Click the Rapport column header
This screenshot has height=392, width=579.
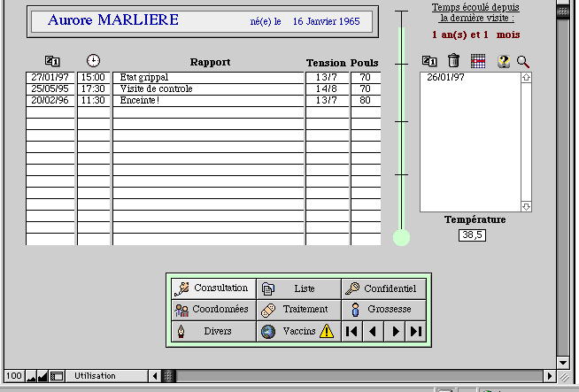[x=210, y=62]
